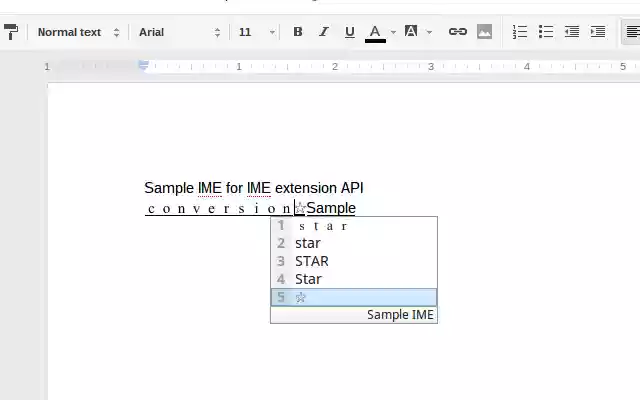The width and height of the screenshot is (640, 400).
Task: Expand the background color dropdown arrow
Action: (x=429, y=32)
